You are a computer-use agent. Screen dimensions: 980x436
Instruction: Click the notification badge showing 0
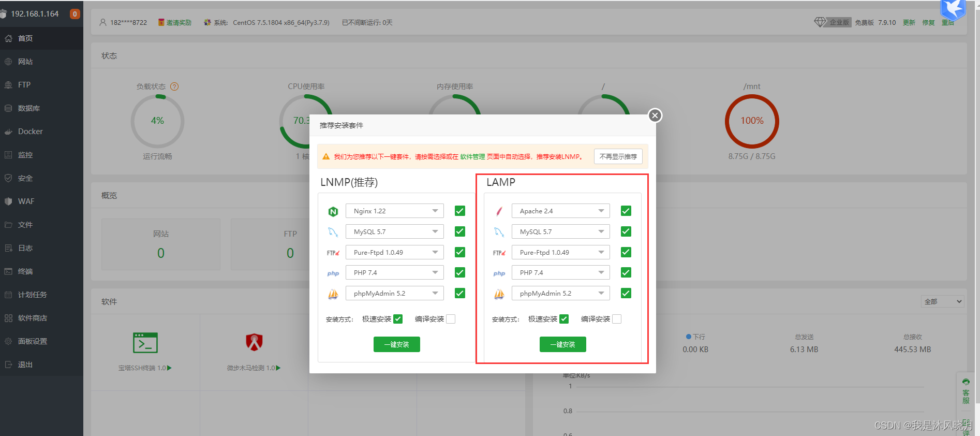[75, 14]
